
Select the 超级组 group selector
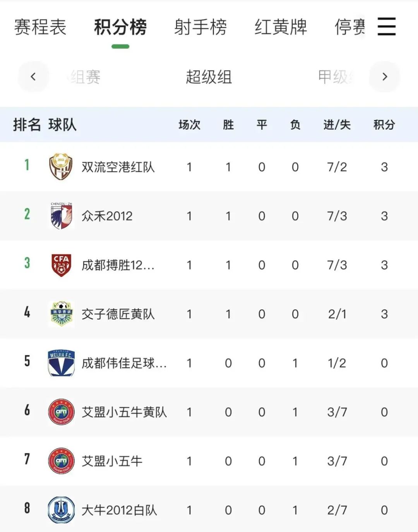coord(209,76)
